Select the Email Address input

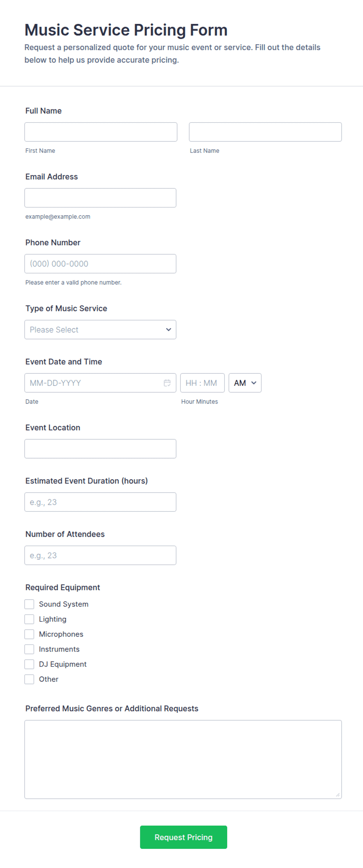coord(100,198)
